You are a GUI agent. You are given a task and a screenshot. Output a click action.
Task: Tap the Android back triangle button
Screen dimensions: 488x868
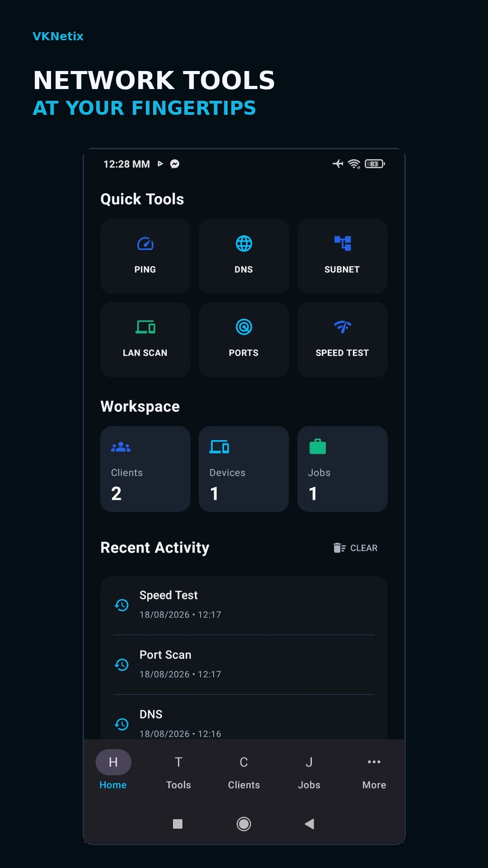pyautogui.click(x=309, y=824)
